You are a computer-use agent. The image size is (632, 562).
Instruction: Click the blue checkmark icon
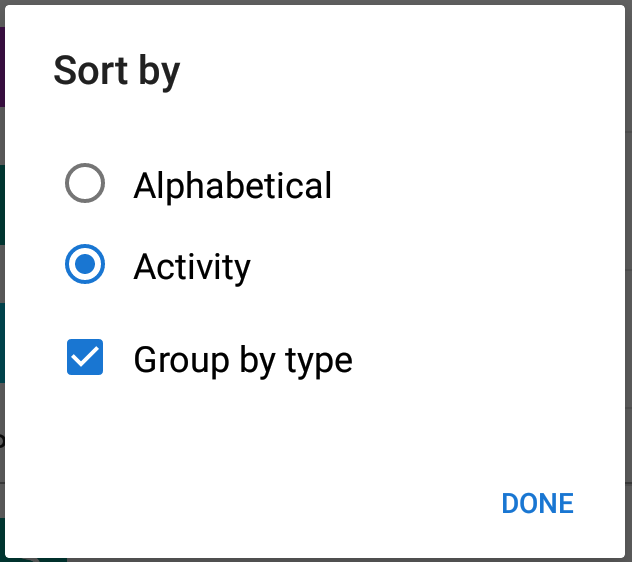pyautogui.click(x=85, y=358)
